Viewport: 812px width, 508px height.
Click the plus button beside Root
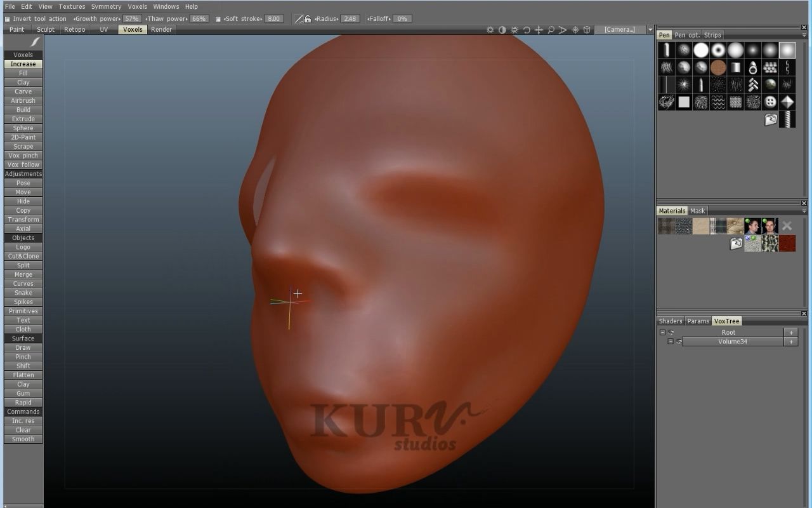coord(791,333)
